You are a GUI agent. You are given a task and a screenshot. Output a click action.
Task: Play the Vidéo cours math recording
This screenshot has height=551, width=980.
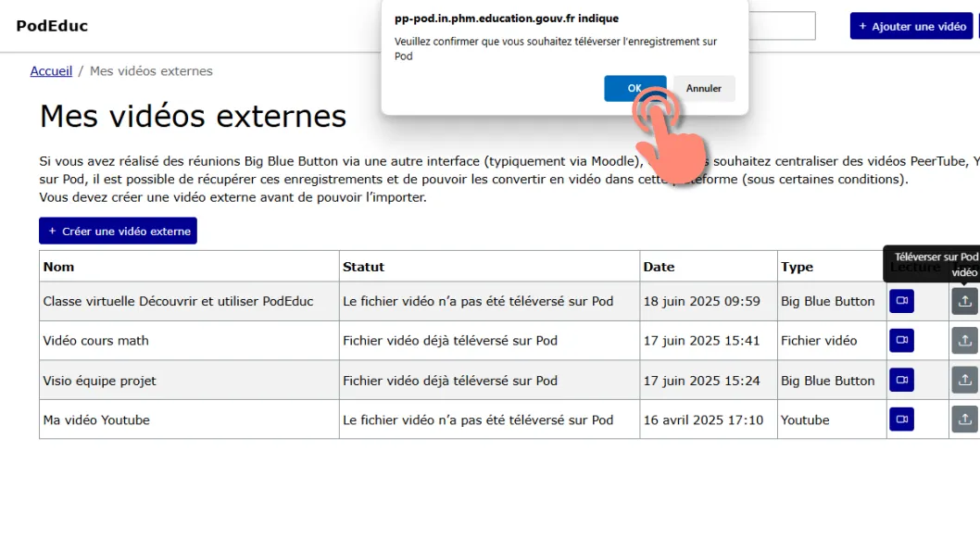901,341
